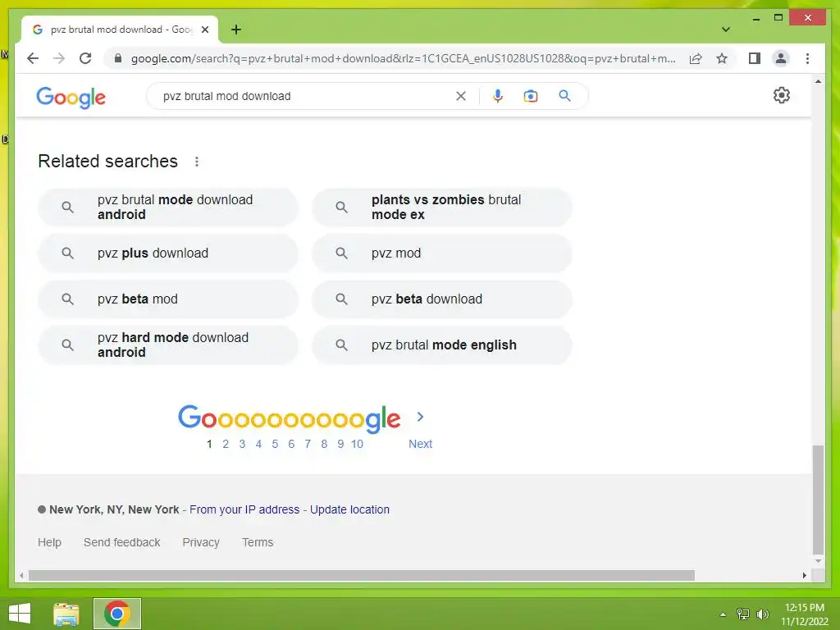Open the volume speaker tray icon

pyautogui.click(x=762, y=614)
